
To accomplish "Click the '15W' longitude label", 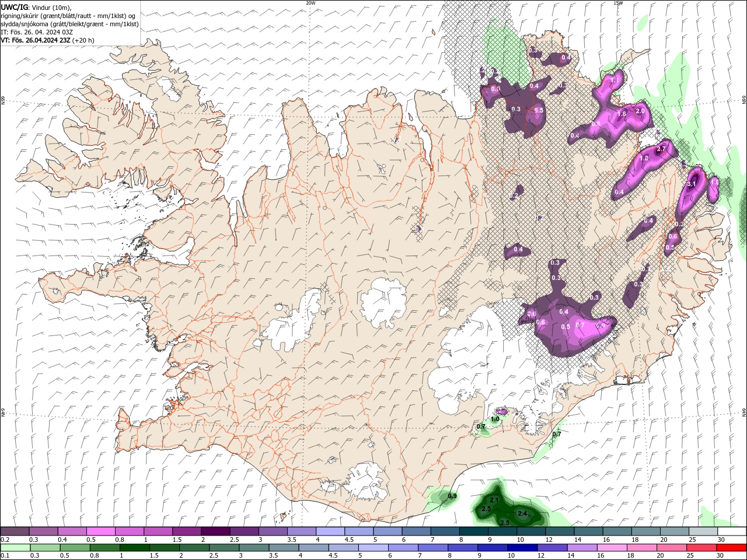I will click(x=618, y=3).
